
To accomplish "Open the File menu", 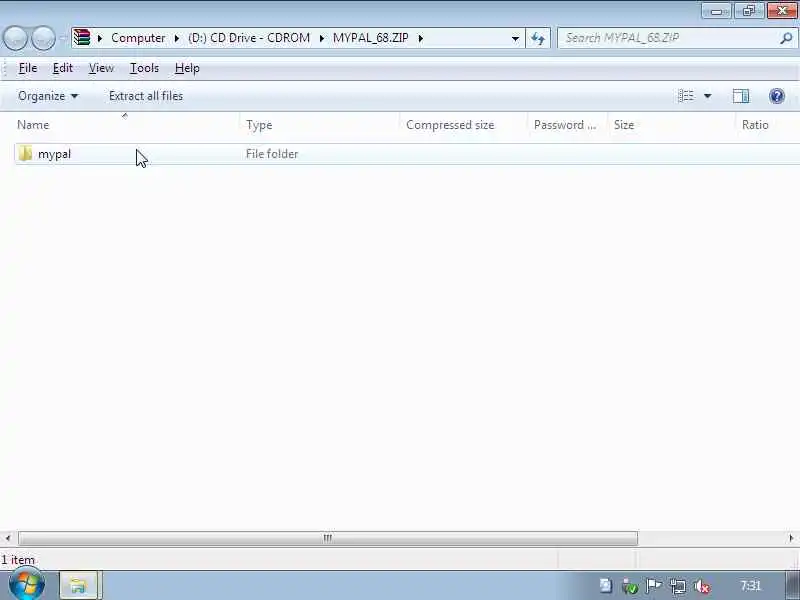I will pos(28,68).
